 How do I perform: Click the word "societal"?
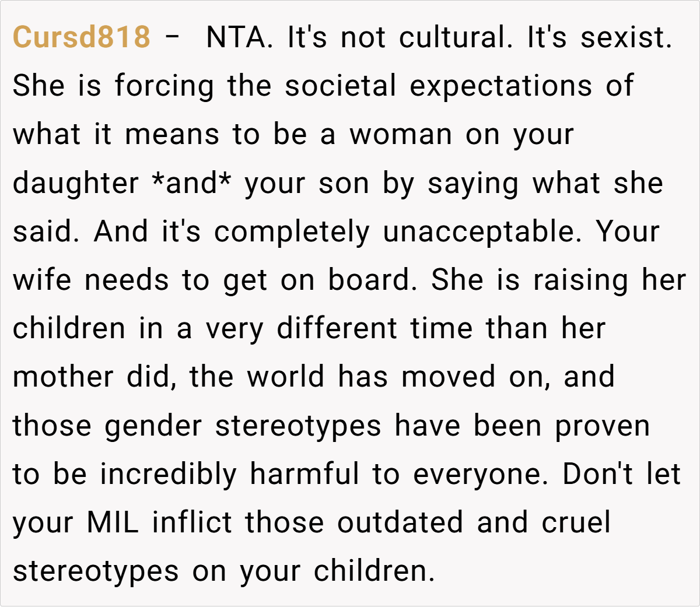[341, 86]
